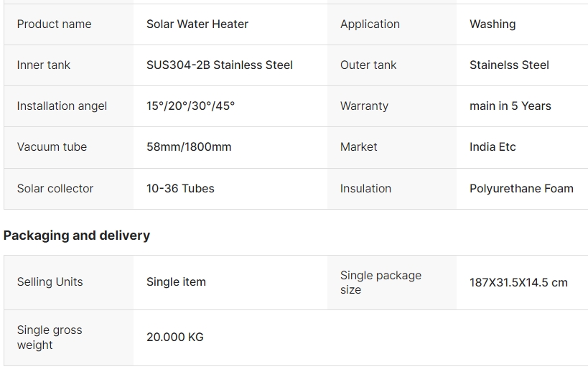
Task: Click the '10-36 Tubes' solar collector value
Action: 180,188
